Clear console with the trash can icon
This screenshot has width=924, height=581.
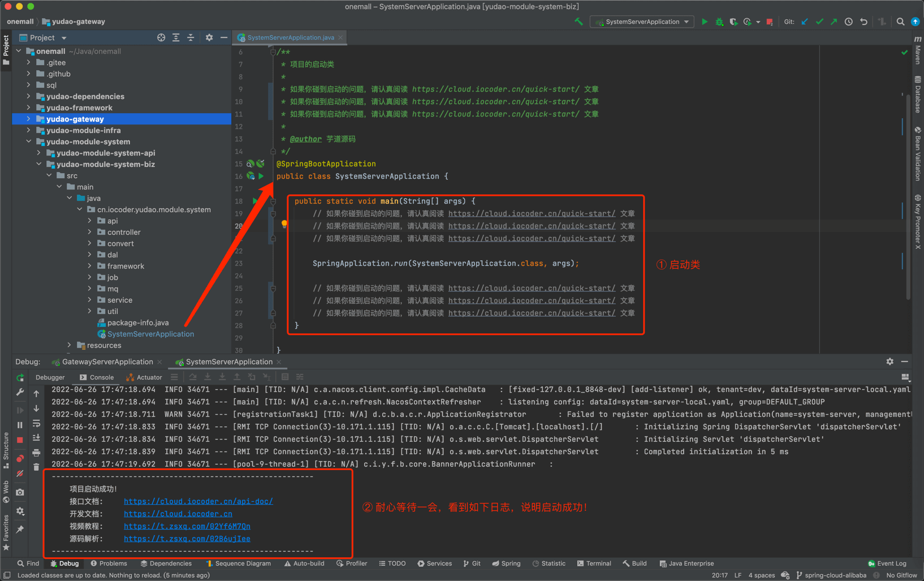[36, 467]
